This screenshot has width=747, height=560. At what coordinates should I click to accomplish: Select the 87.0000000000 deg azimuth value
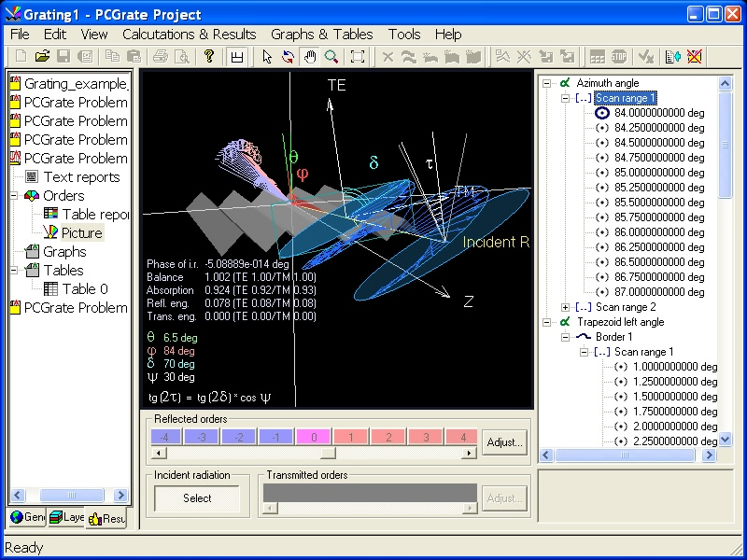[x=659, y=292]
